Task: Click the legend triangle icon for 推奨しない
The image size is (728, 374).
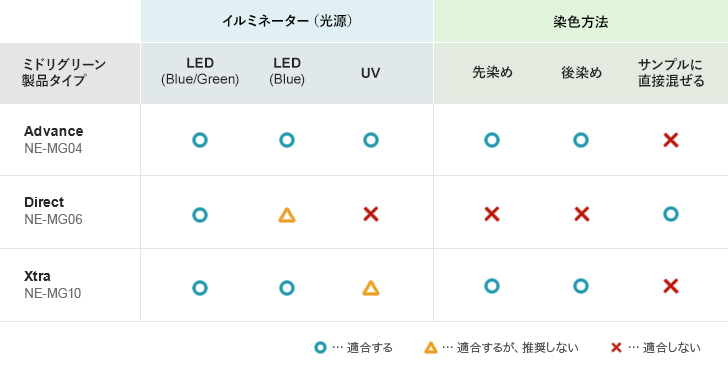Action: [431, 348]
